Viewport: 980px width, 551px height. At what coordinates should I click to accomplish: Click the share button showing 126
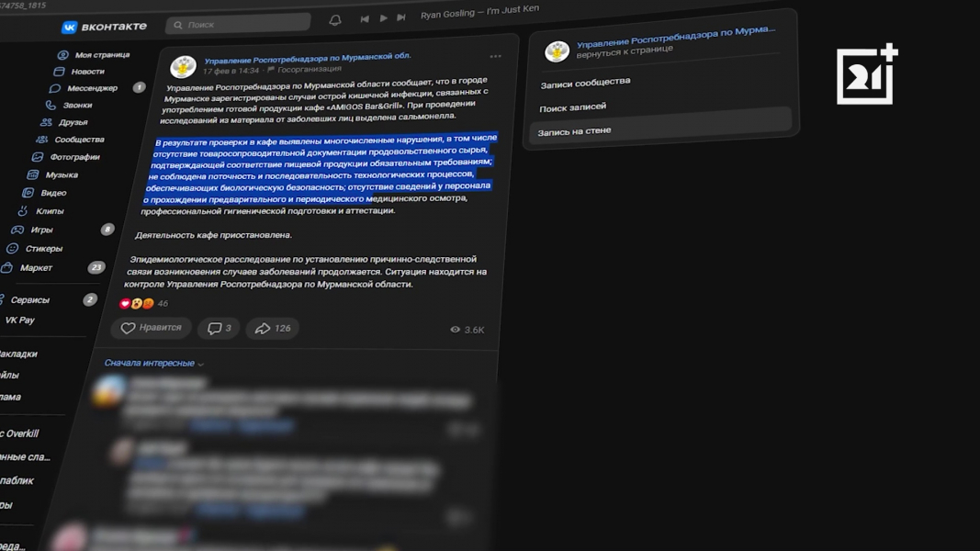coord(273,328)
